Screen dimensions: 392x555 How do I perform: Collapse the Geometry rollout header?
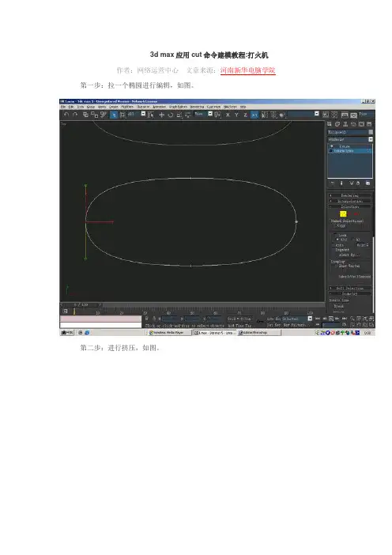pos(350,294)
